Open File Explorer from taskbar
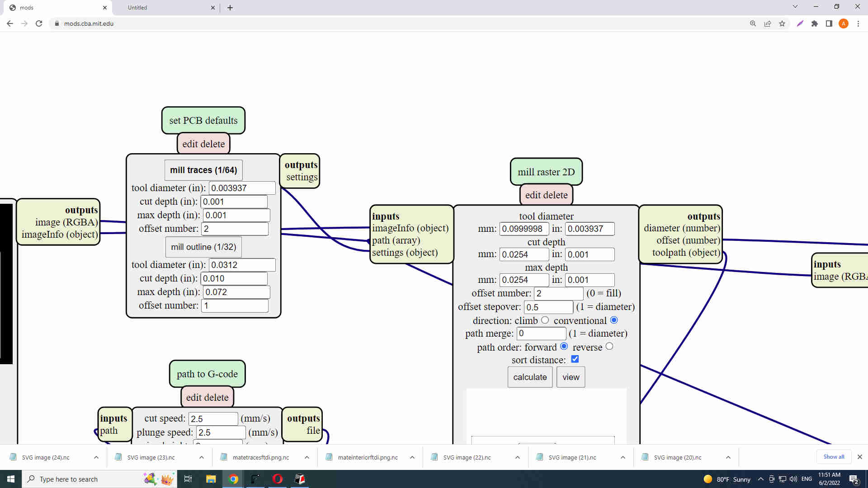This screenshot has width=868, height=488. coord(211,479)
